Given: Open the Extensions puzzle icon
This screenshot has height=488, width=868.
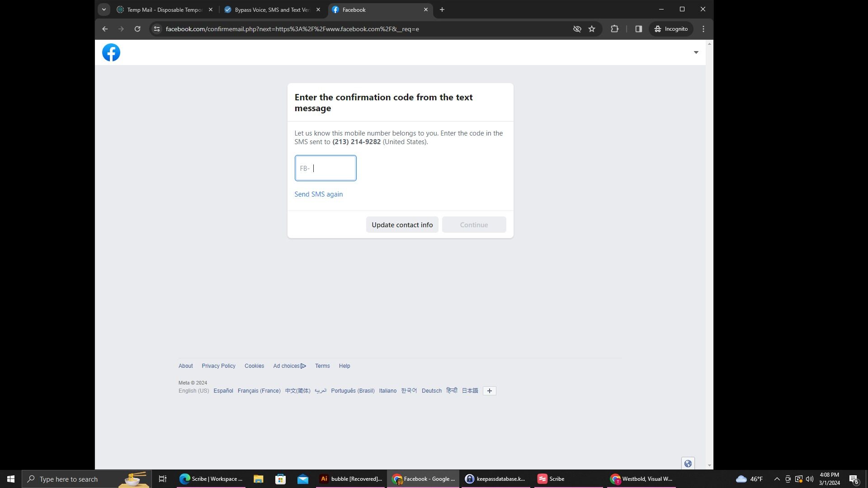Looking at the screenshot, I should [614, 29].
